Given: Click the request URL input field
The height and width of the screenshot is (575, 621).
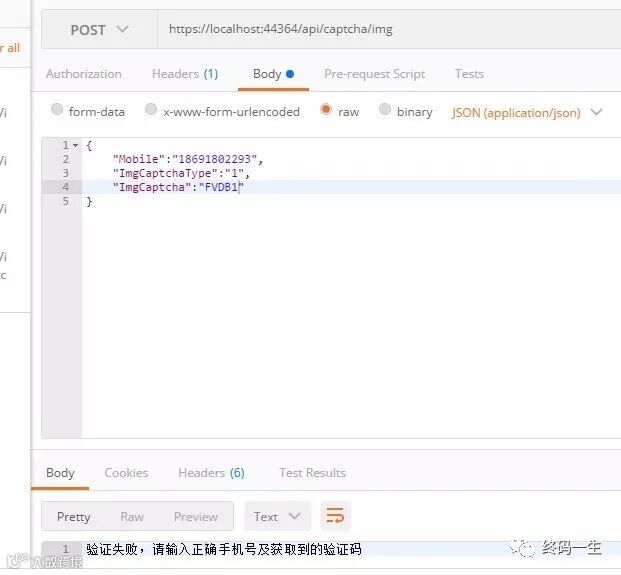Looking at the screenshot, I should 389,30.
